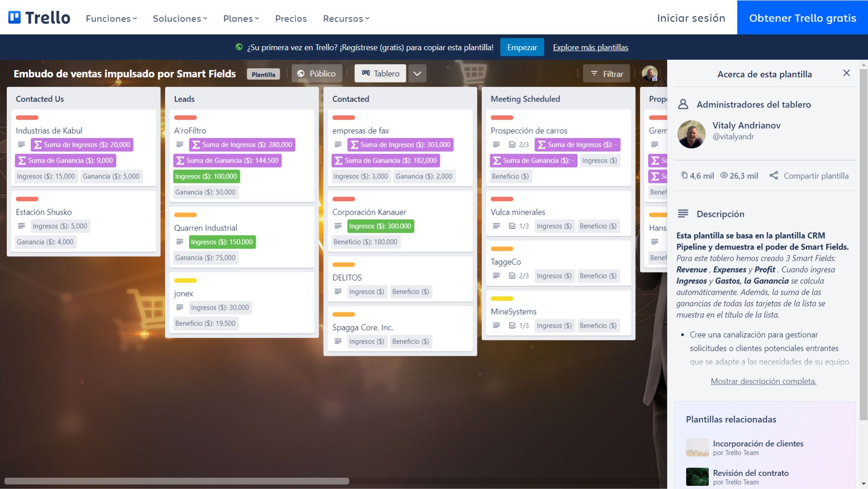Viewport: 868px width, 489px height.
Task: Click checklist 2/3 badge on Prospección de carros
Action: click(519, 144)
